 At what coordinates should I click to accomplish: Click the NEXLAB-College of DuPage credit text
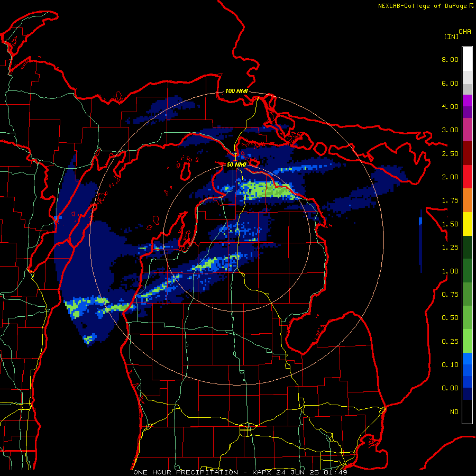click(422, 6)
